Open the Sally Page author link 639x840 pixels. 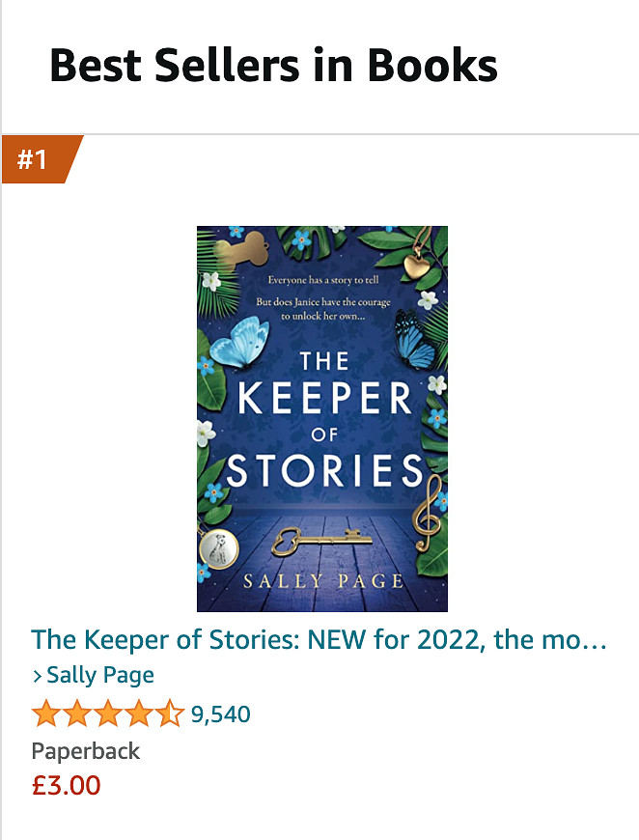[x=100, y=675]
